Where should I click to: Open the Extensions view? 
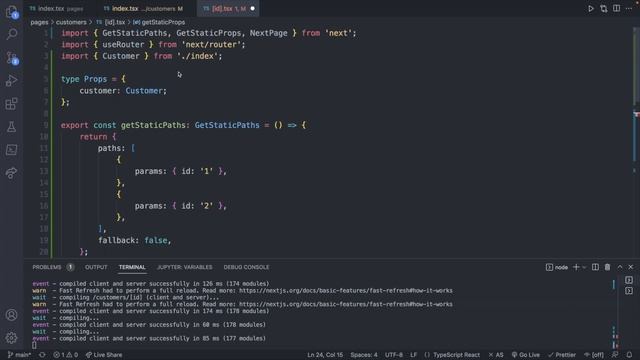(12, 104)
